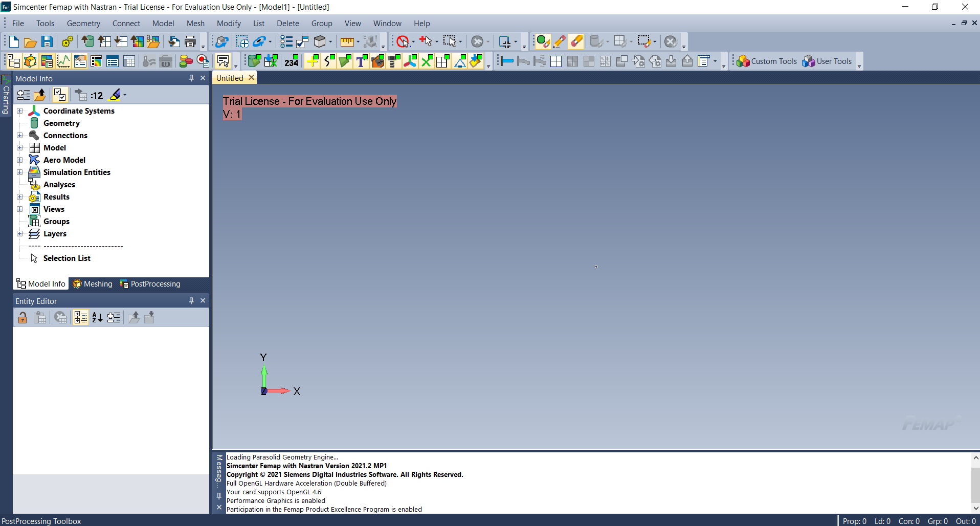Open the PostProcessing Toolbox

click(x=41, y=521)
